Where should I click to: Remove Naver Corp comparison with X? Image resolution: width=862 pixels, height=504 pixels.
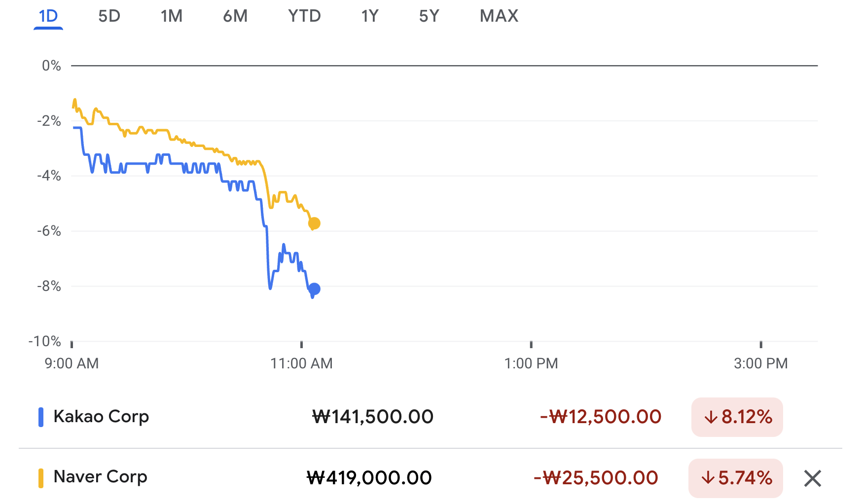tap(812, 478)
